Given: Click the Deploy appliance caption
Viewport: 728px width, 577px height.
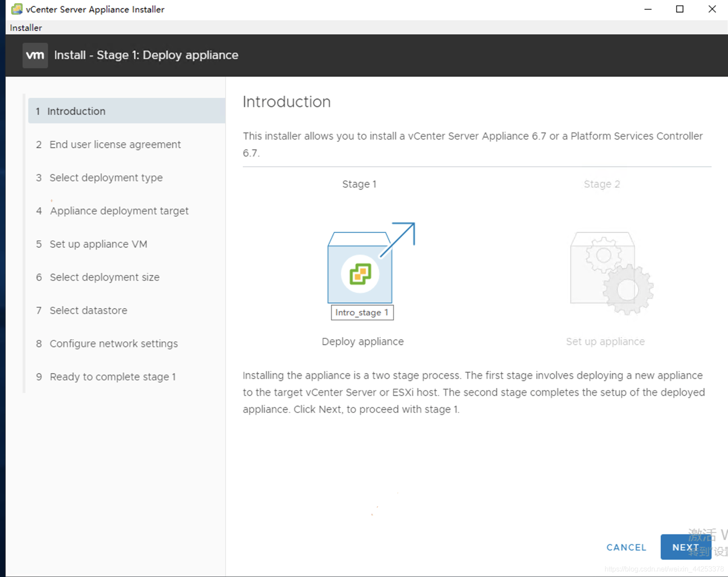Looking at the screenshot, I should tap(363, 342).
